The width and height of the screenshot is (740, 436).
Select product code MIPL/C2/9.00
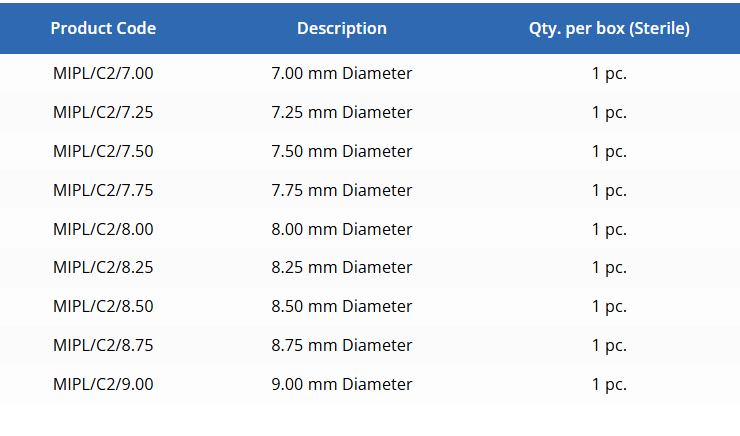pyautogui.click(x=103, y=384)
